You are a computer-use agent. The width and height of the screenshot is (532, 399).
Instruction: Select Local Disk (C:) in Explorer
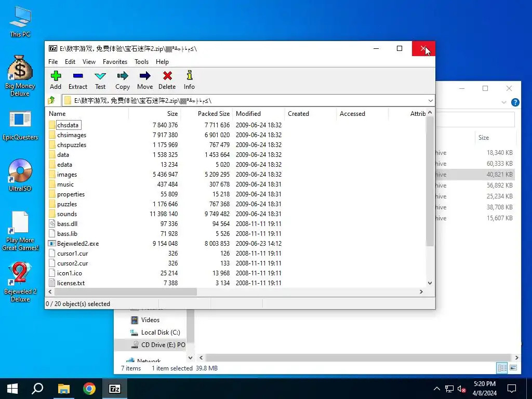pyautogui.click(x=161, y=332)
